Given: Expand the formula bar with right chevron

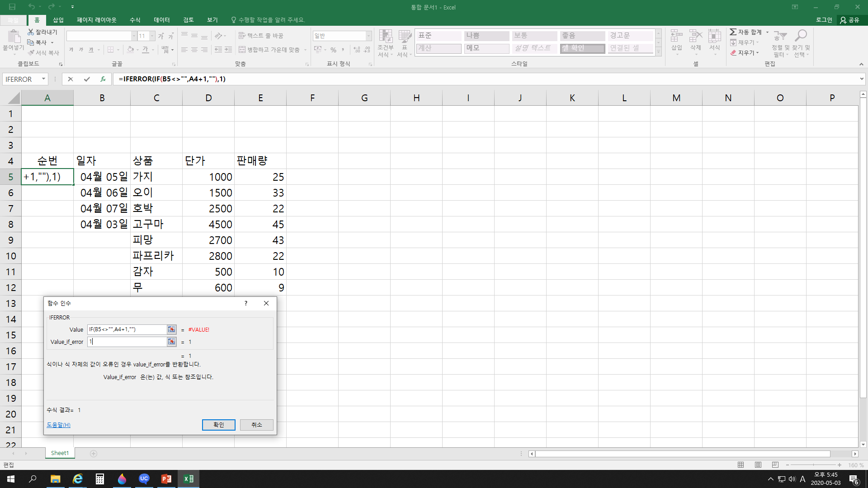Looking at the screenshot, I should coord(862,79).
